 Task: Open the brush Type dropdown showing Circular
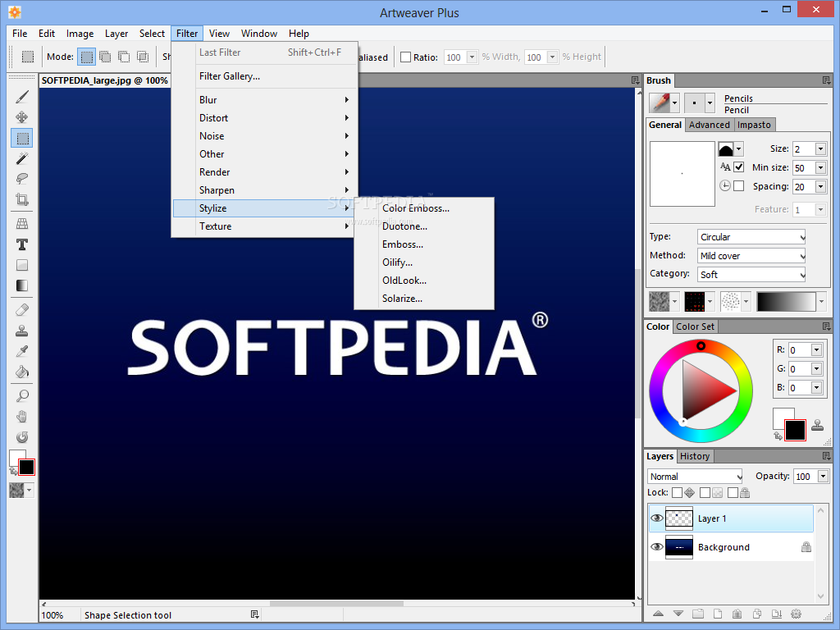(x=751, y=237)
